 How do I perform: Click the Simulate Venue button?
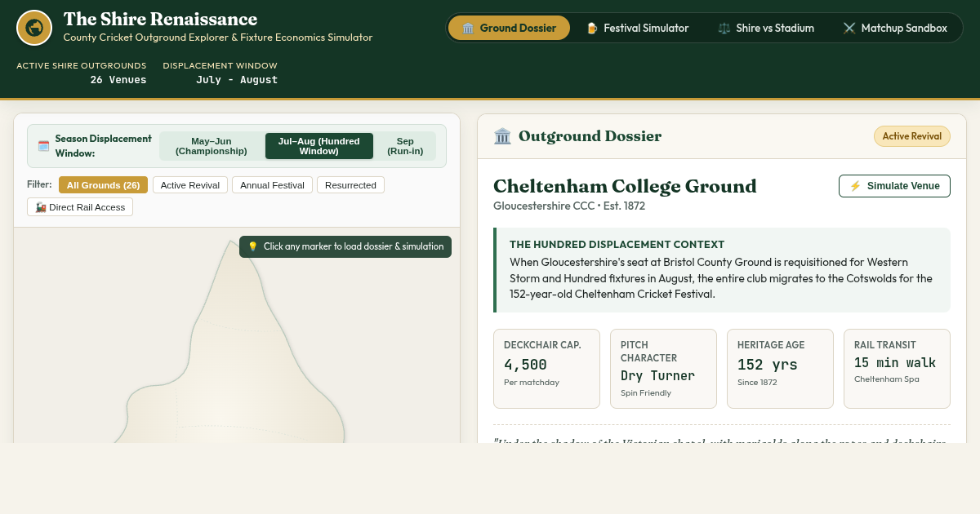click(894, 186)
